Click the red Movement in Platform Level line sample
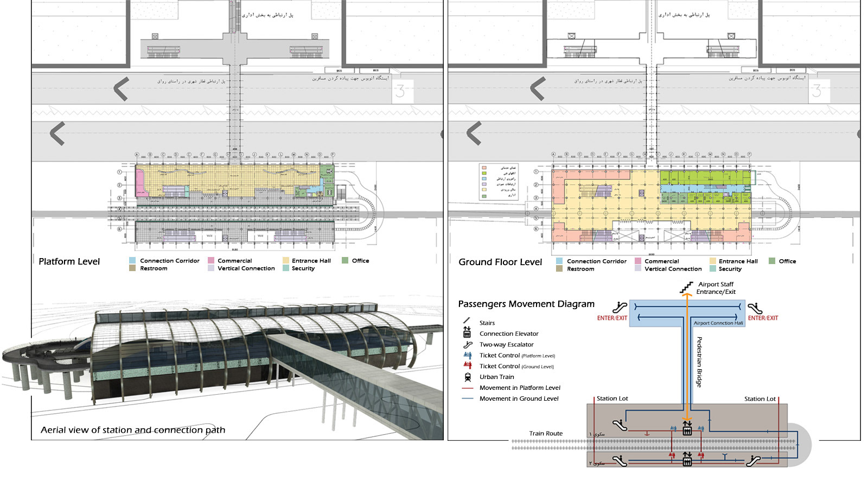The width and height of the screenshot is (868, 488). coord(467,388)
